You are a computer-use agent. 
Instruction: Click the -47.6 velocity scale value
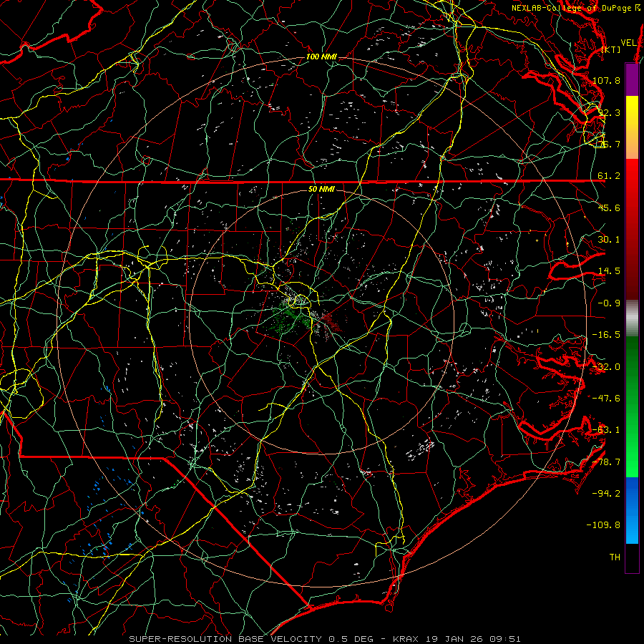pos(606,399)
